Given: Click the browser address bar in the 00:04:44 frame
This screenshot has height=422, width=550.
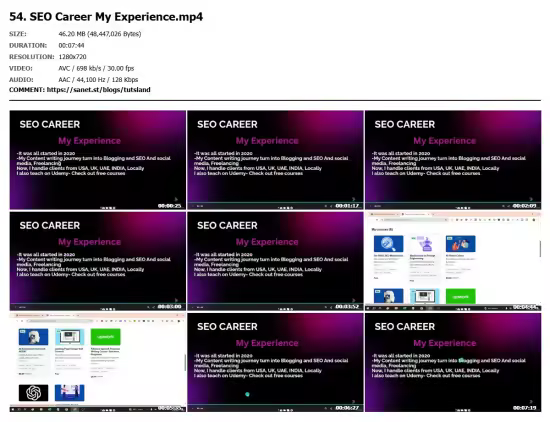Looking at the screenshot, I should click(415, 220).
